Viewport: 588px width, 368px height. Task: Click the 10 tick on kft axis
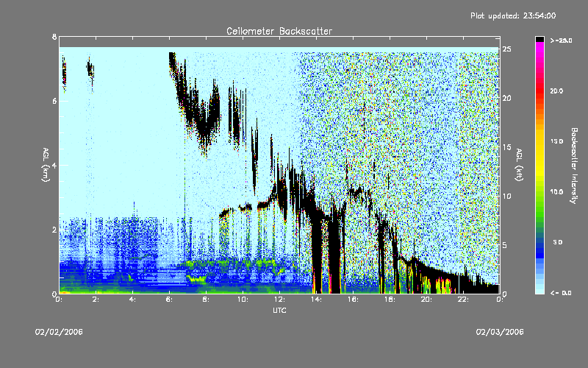[506, 196]
